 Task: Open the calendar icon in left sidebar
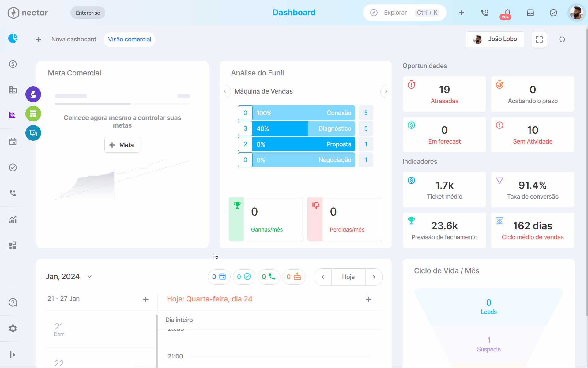pyautogui.click(x=13, y=142)
